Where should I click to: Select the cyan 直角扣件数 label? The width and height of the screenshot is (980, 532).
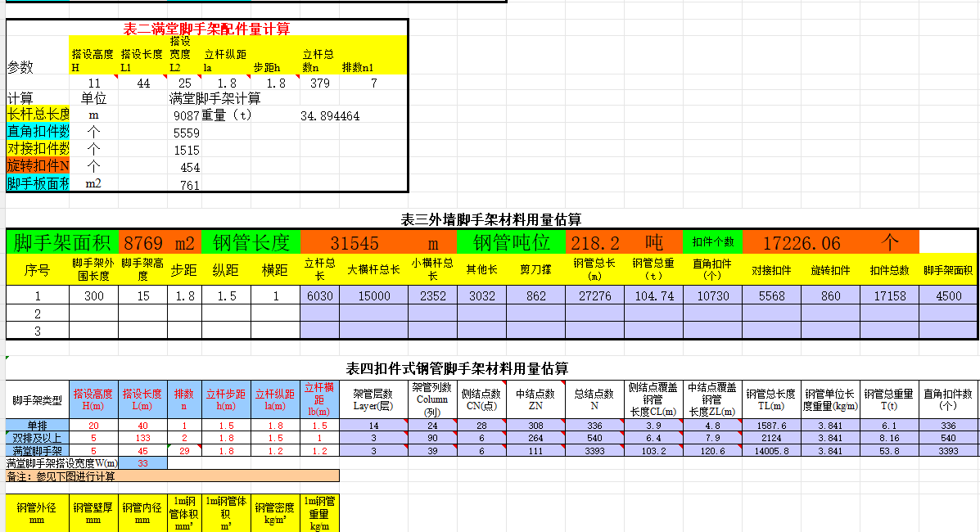pyautogui.click(x=38, y=131)
